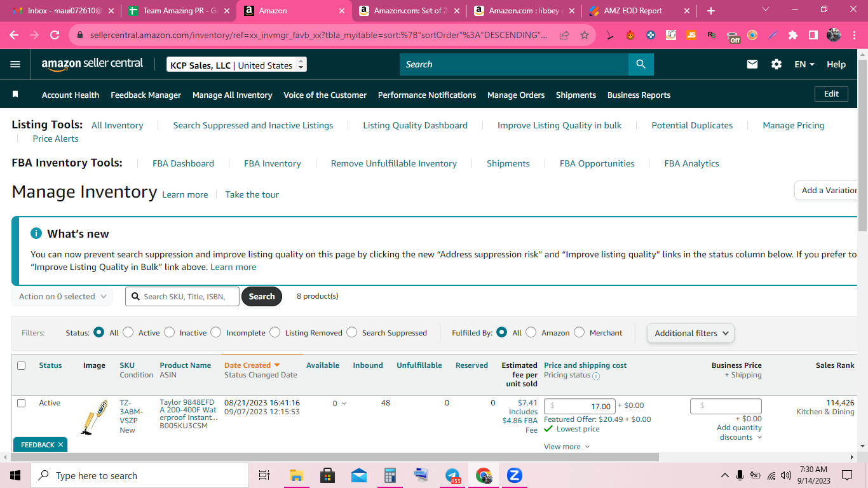Open the KCP Sales, LLC marketplace switcher
Screen dimensions: 868x488
pyautogui.click(x=237, y=65)
